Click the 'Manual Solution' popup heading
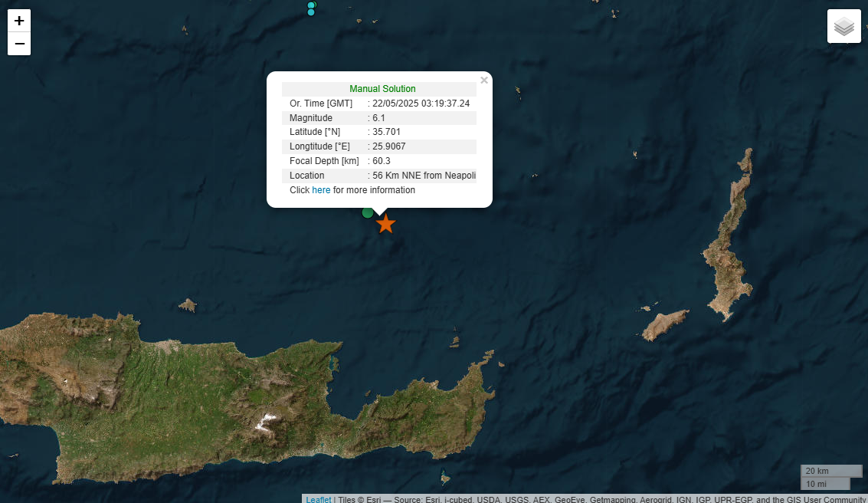868x503 pixels. [382, 89]
